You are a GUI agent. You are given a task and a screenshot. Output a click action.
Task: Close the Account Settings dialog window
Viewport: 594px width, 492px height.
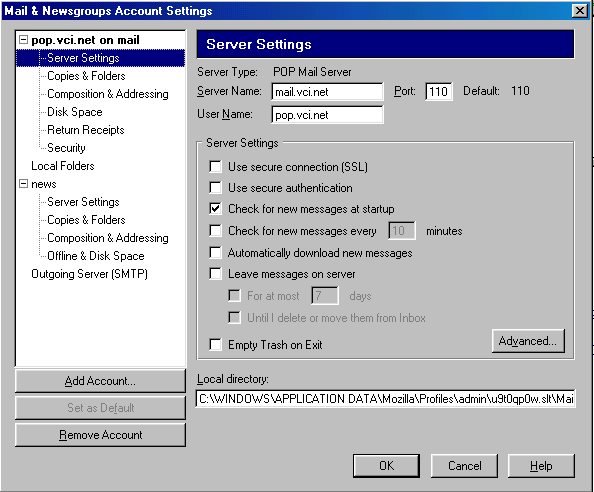pos(580,11)
